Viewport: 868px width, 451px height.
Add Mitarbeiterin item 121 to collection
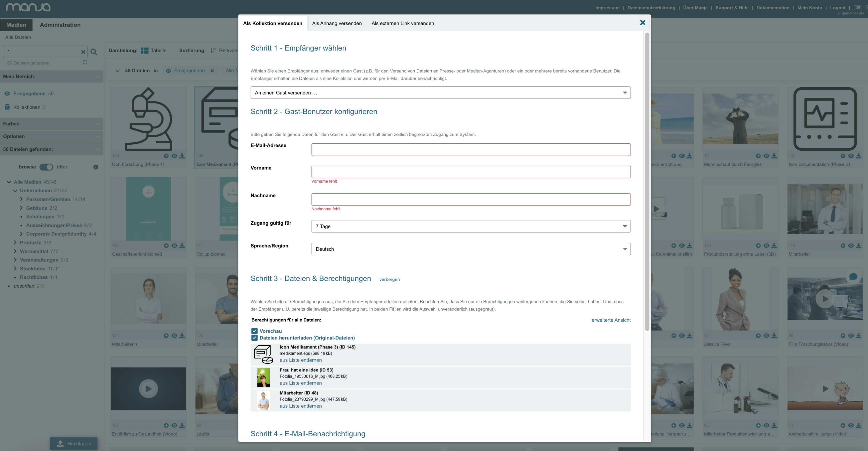pyautogui.click(x=166, y=335)
